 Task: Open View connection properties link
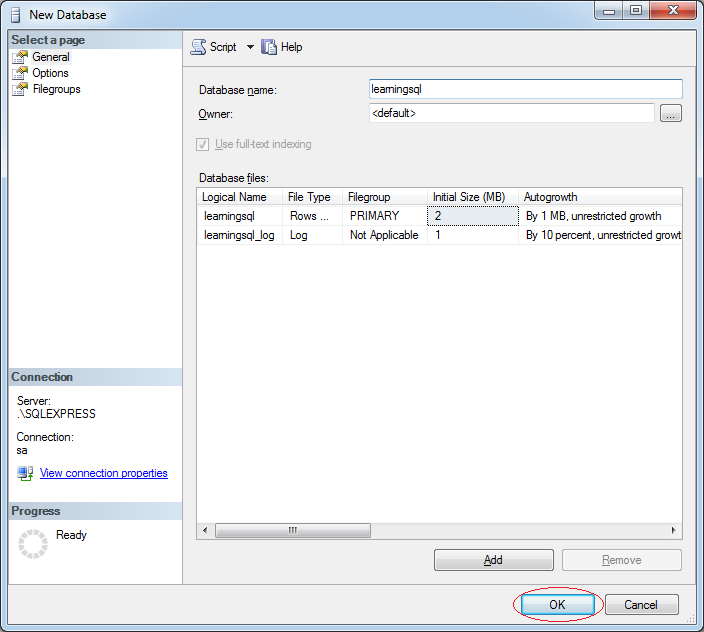(104, 473)
